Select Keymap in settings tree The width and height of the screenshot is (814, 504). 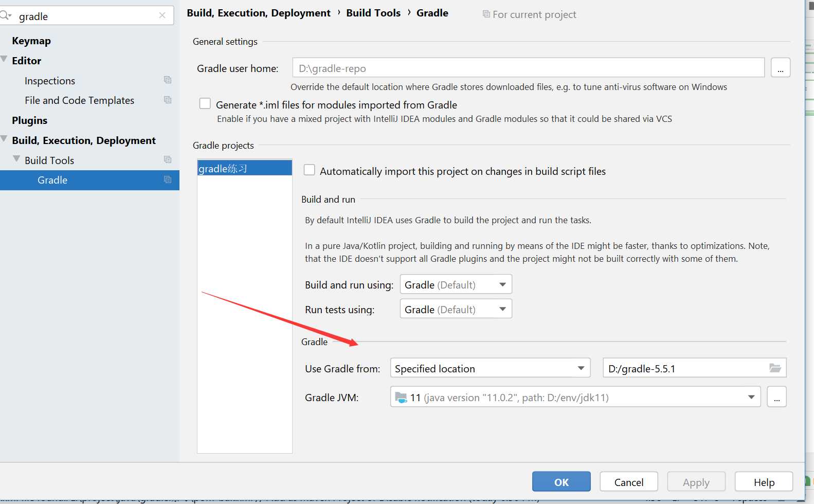pos(31,41)
